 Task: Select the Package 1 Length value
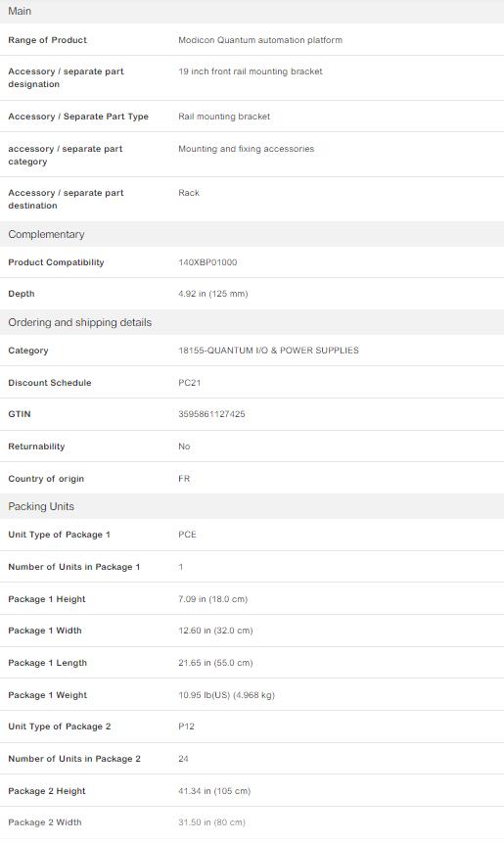tap(215, 663)
